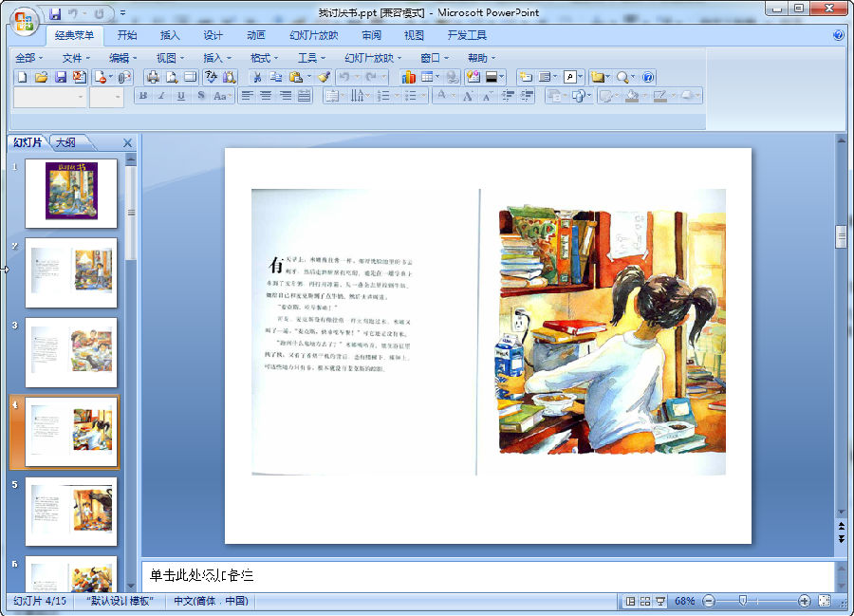854x616 pixels.
Task: Redo the last action
Action: pyautogui.click(x=371, y=77)
